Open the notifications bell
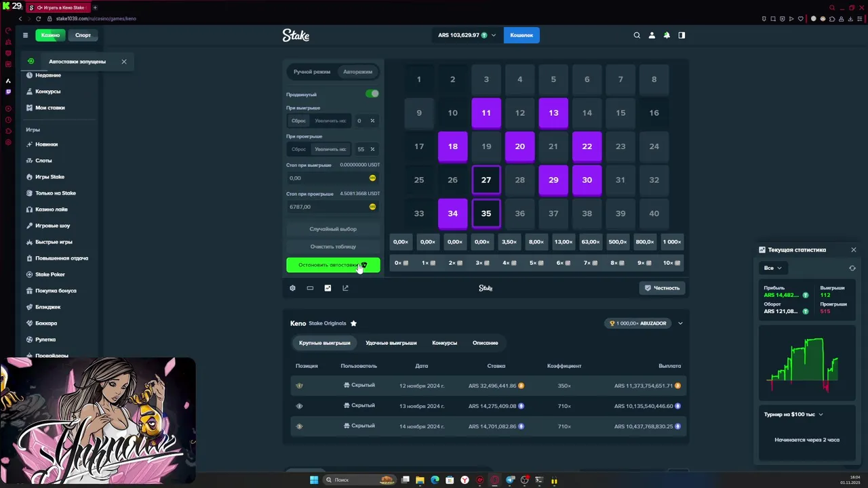 (x=667, y=35)
